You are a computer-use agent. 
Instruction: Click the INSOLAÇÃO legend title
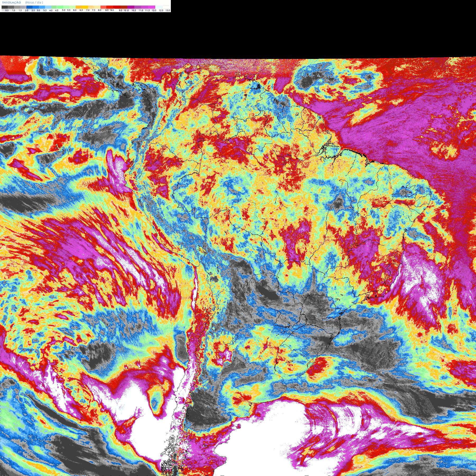point(12,2)
